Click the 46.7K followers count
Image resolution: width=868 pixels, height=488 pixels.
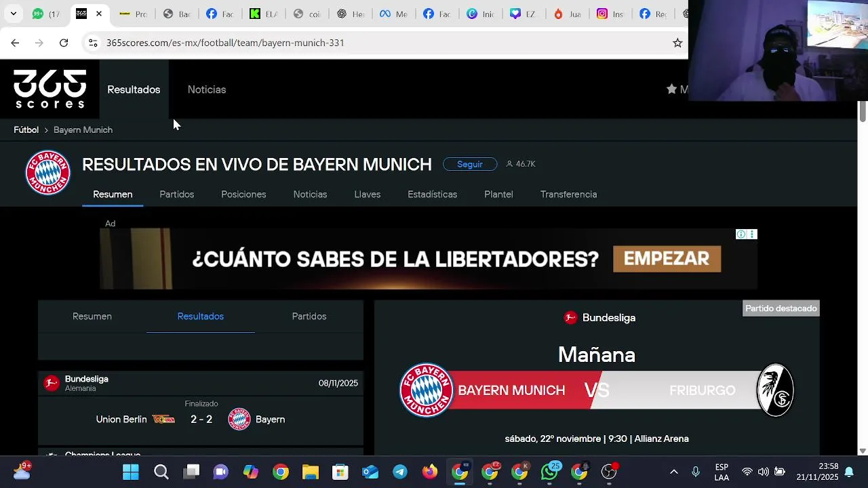(x=521, y=164)
